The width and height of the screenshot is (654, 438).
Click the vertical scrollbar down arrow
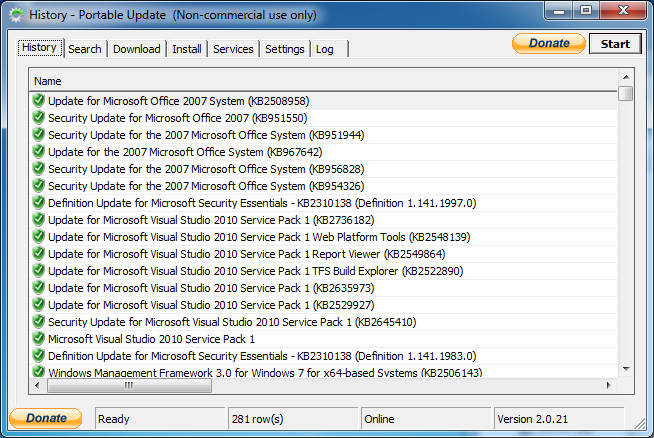tap(626, 369)
